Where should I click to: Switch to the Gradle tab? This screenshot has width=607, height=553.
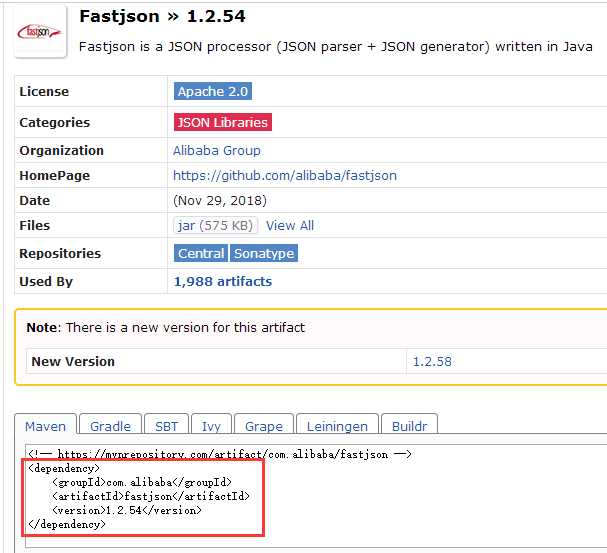pos(110,426)
